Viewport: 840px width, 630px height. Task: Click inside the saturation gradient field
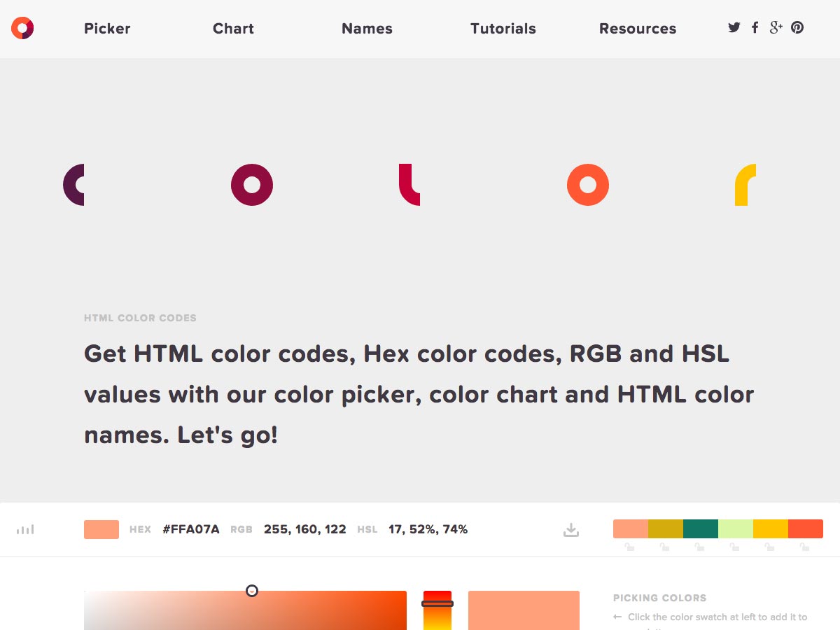tap(245, 610)
